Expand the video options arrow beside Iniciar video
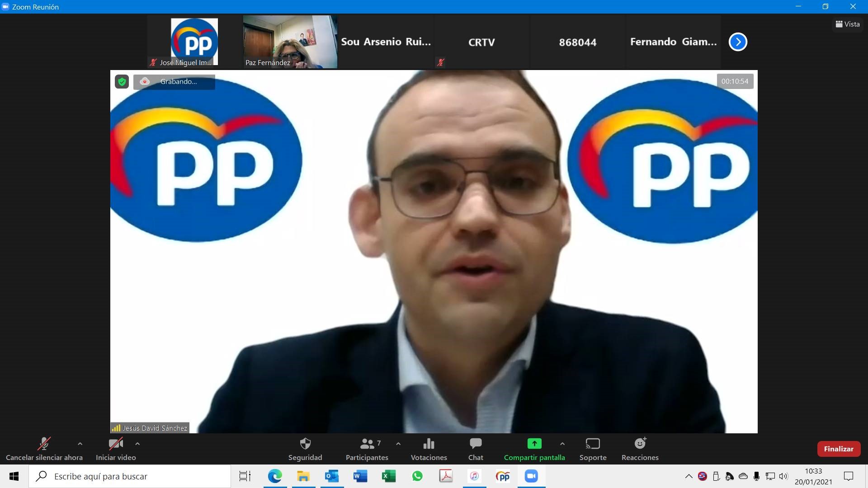The width and height of the screenshot is (868, 488). [137, 444]
